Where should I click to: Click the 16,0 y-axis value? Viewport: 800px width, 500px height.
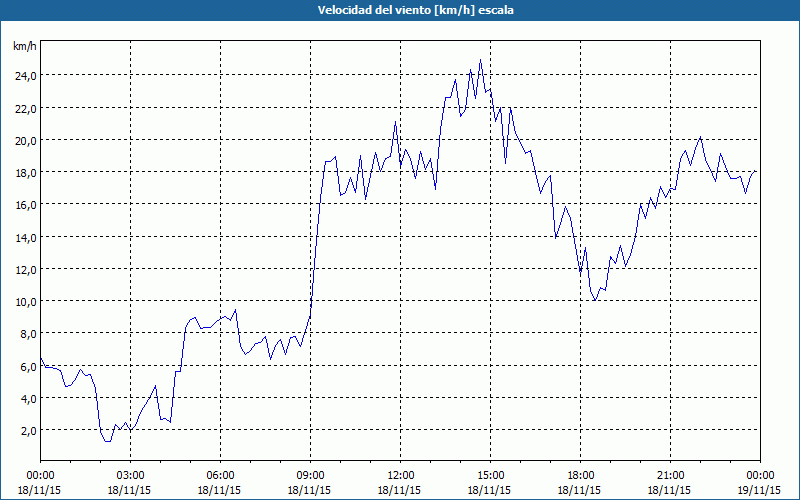[25, 205]
